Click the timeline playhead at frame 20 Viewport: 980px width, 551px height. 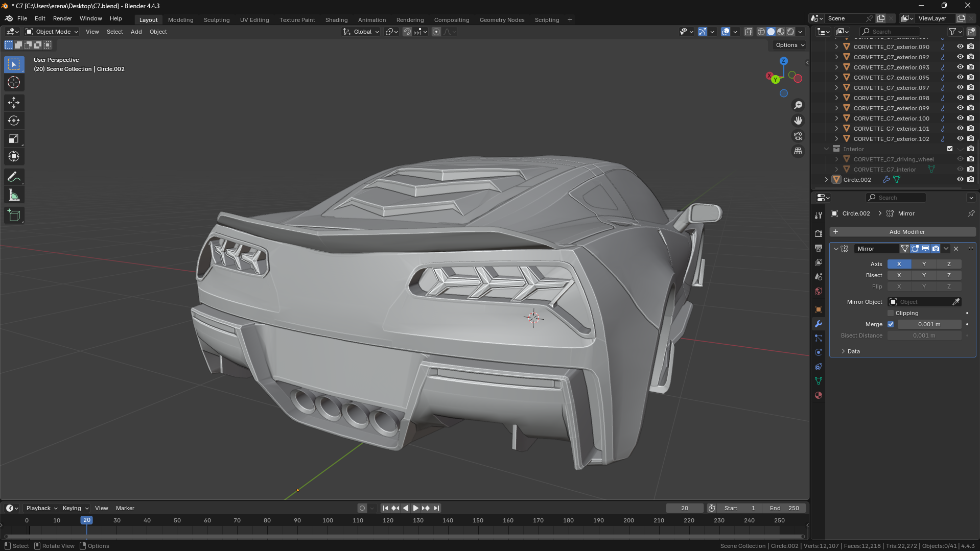[x=86, y=520]
